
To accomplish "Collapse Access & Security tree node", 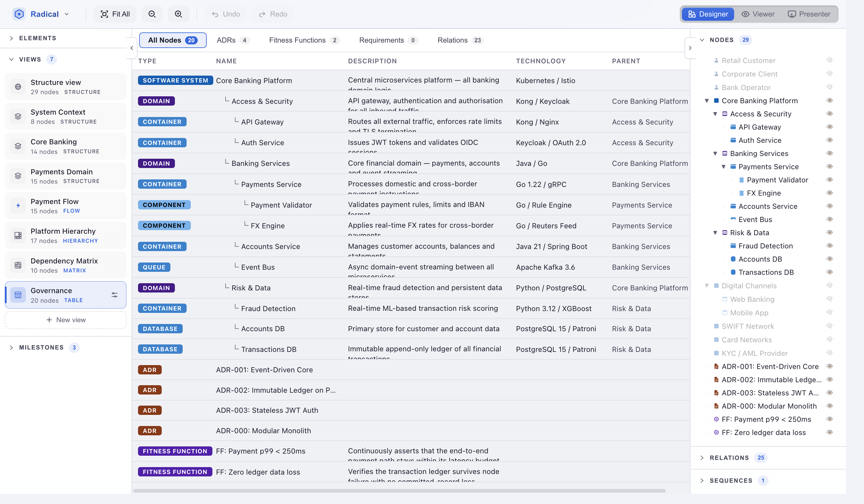I will pyautogui.click(x=715, y=114).
